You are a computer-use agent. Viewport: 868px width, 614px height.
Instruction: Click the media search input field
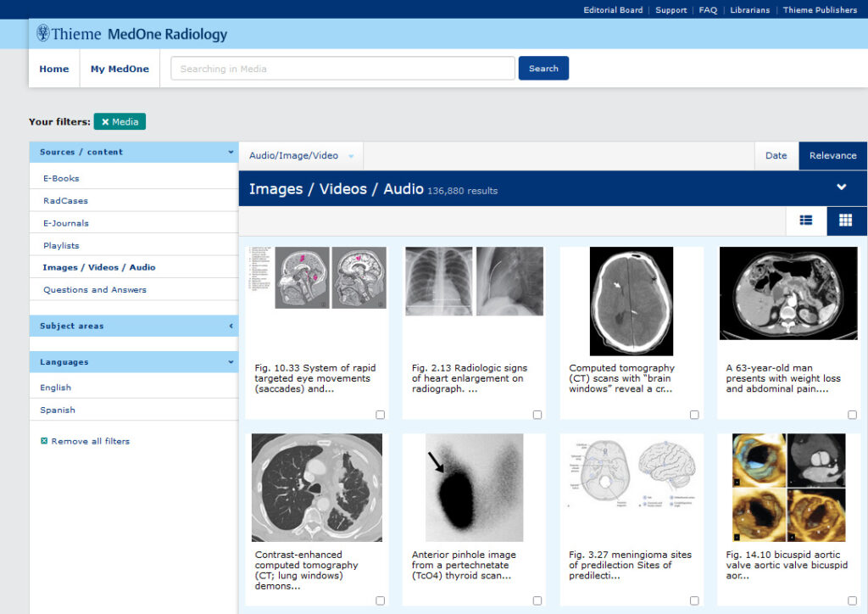(342, 68)
